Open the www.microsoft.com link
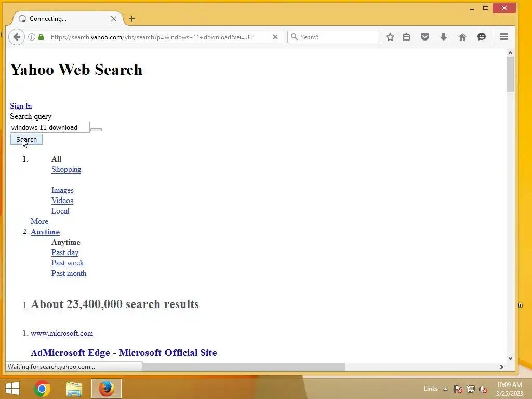 (x=62, y=333)
